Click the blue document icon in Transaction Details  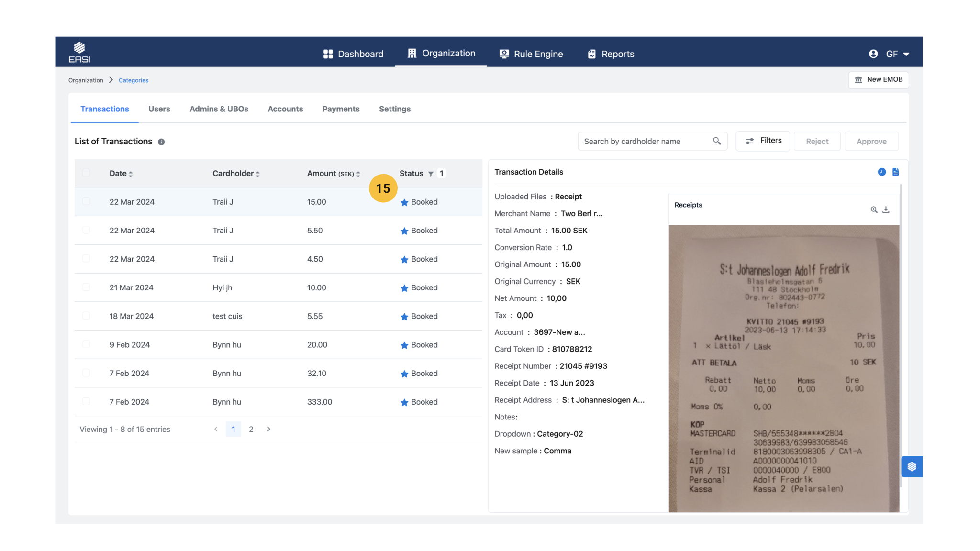point(895,172)
